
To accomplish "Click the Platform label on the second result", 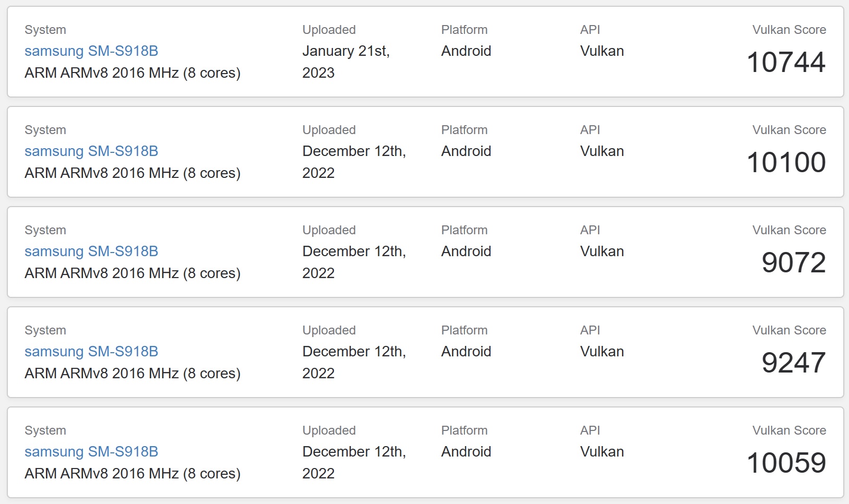I will pos(464,129).
